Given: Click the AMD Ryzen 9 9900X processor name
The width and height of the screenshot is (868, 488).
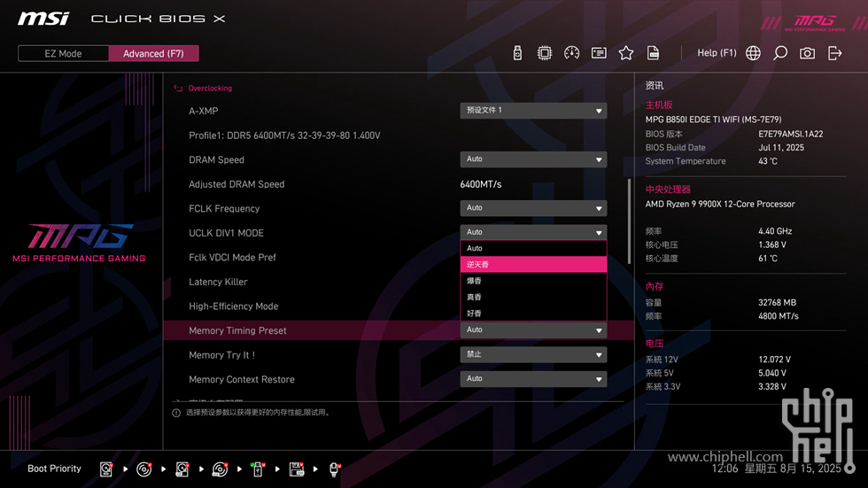Looking at the screenshot, I should coord(719,205).
